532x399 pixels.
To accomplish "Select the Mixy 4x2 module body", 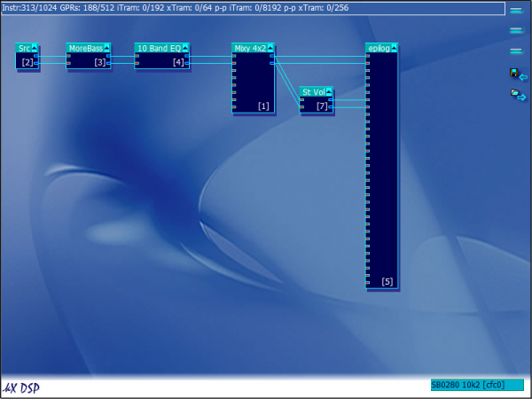I will point(254,84).
